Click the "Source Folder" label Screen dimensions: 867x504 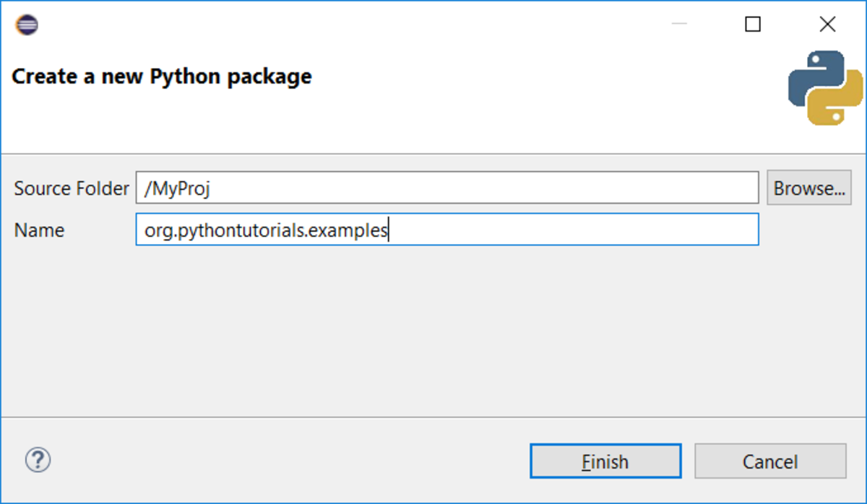pyautogui.click(x=71, y=188)
